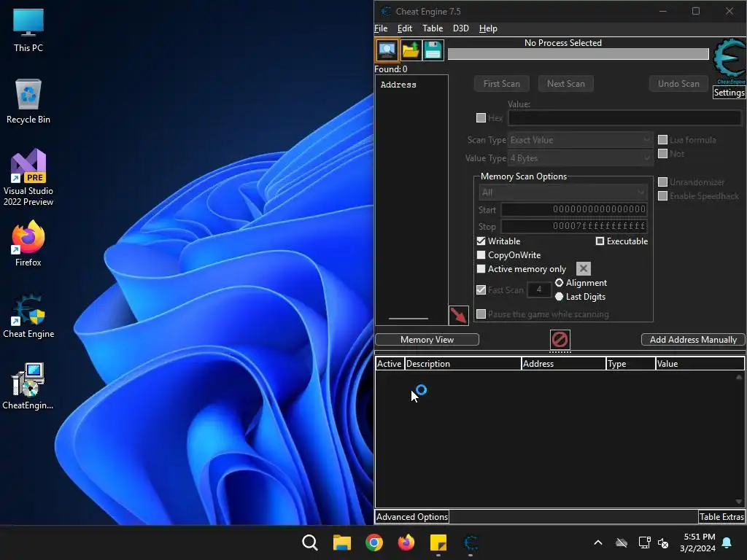Click the cloud sync tray icon
This screenshot has width=747, height=560.
pos(622,542)
